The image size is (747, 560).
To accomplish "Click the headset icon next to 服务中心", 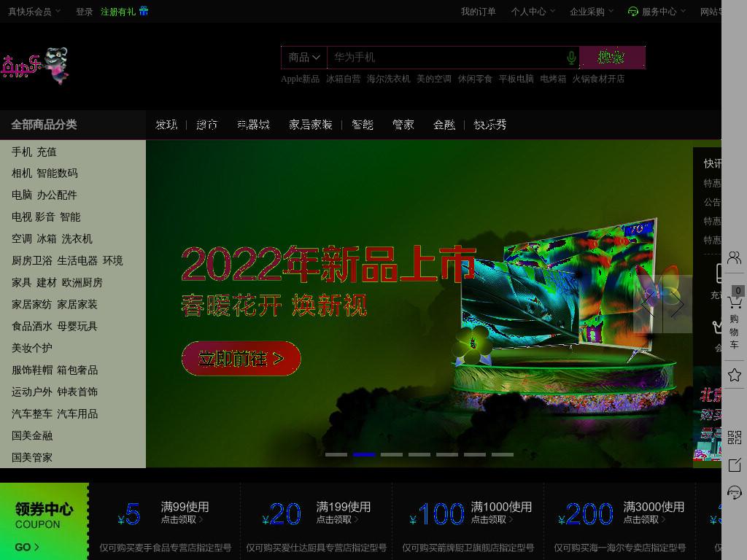I will (633, 12).
